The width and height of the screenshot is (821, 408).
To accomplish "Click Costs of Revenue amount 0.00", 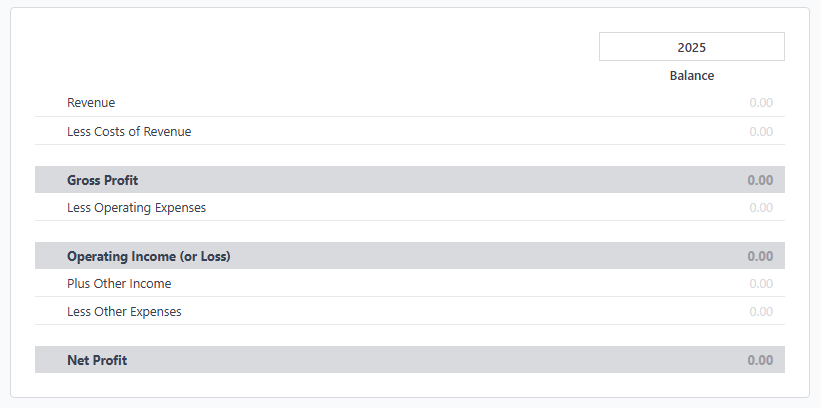I will click(x=761, y=131).
